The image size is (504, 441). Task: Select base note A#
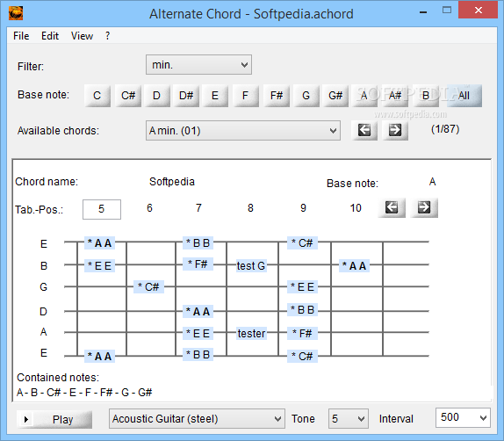(395, 96)
